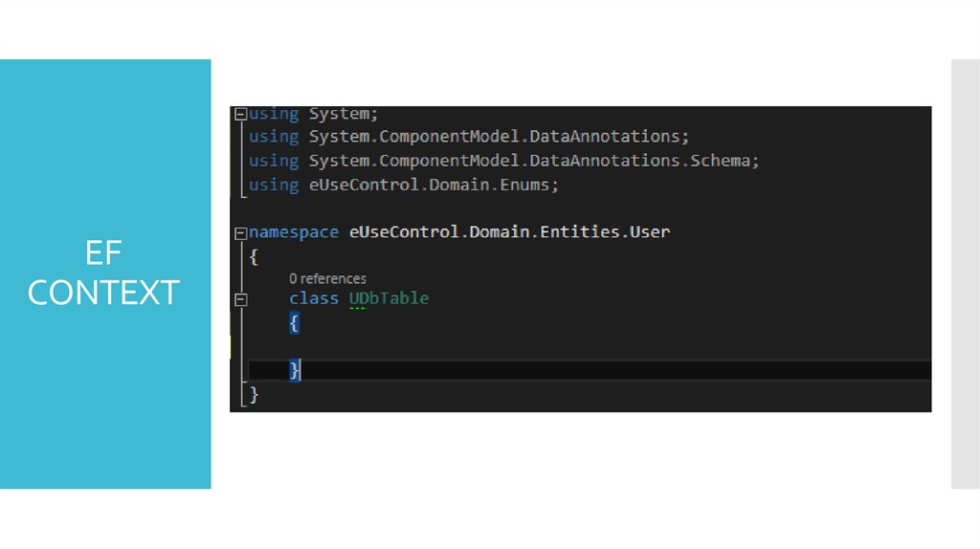980x549 pixels.
Task: Click the System.ComponentModel.DataAnnotations using line
Action: click(469, 137)
